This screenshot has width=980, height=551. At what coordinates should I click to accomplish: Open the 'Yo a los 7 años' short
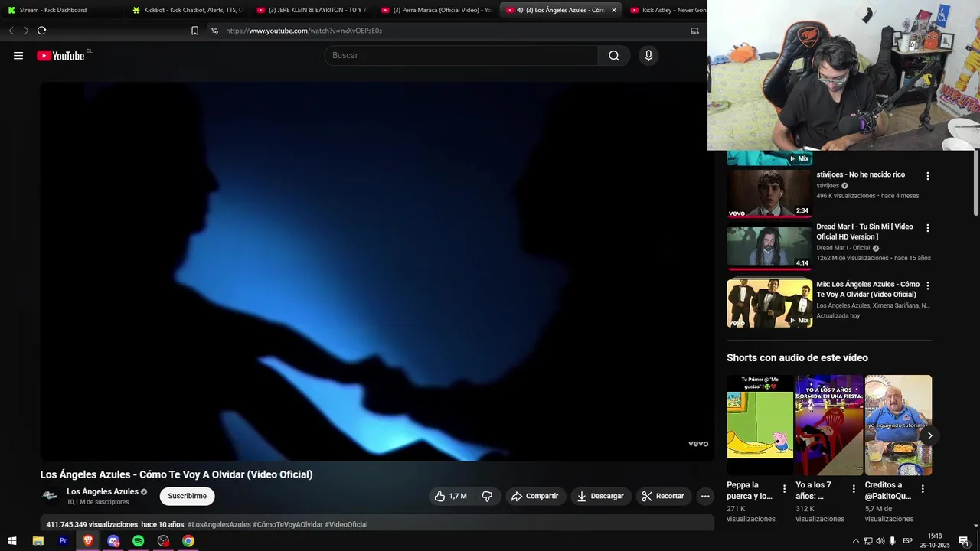pyautogui.click(x=829, y=425)
